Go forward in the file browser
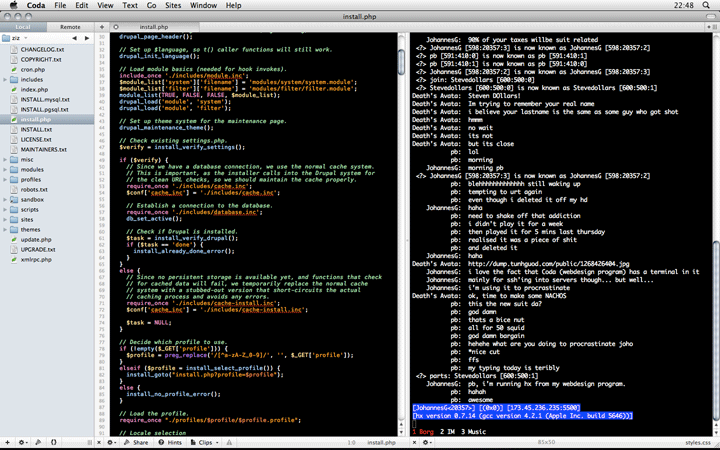 click(x=87, y=38)
